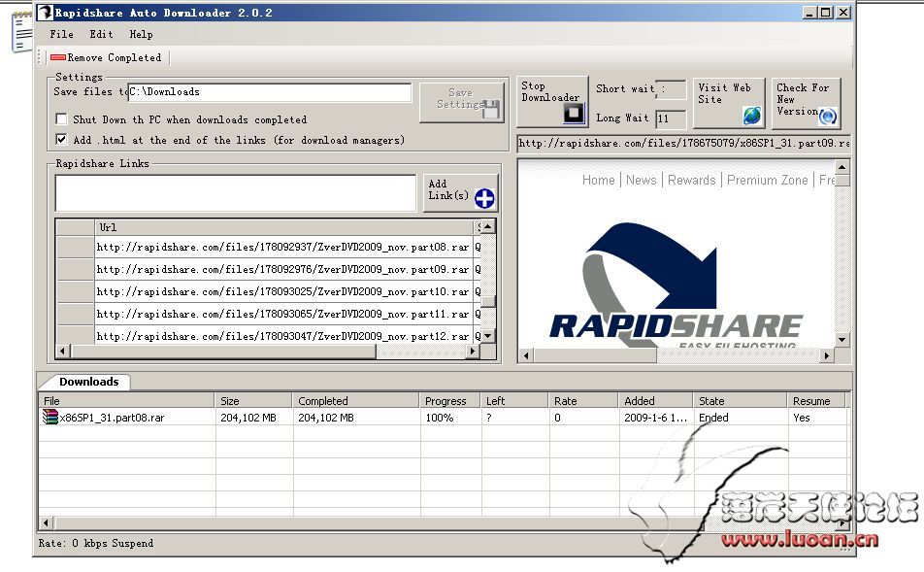This screenshot has height=572, width=924.
Task: Click the Added column header
Action: 656,400
